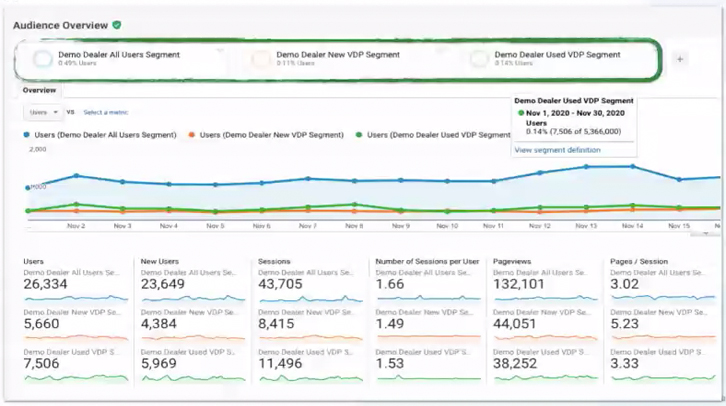Click the orange circle in New VDP Segment chip

click(x=261, y=59)
